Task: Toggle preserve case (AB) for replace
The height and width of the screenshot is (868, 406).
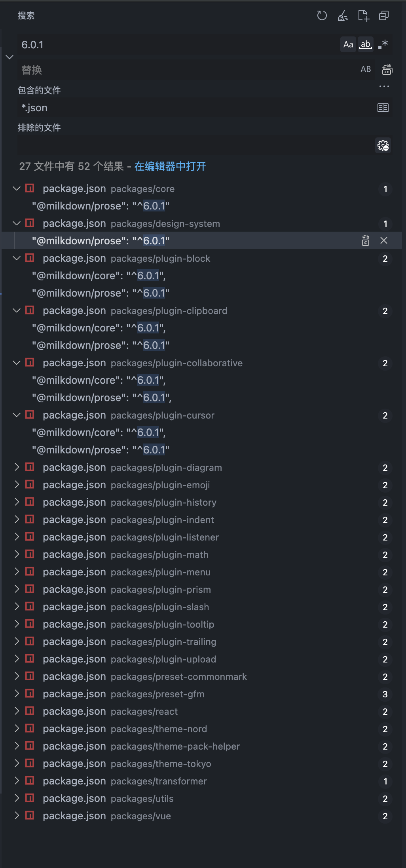Action: (366, 70)
